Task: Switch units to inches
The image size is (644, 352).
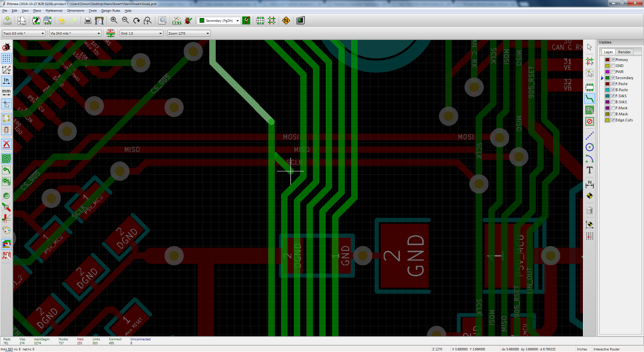Action: pyautogui.click(x=6, y=81)
